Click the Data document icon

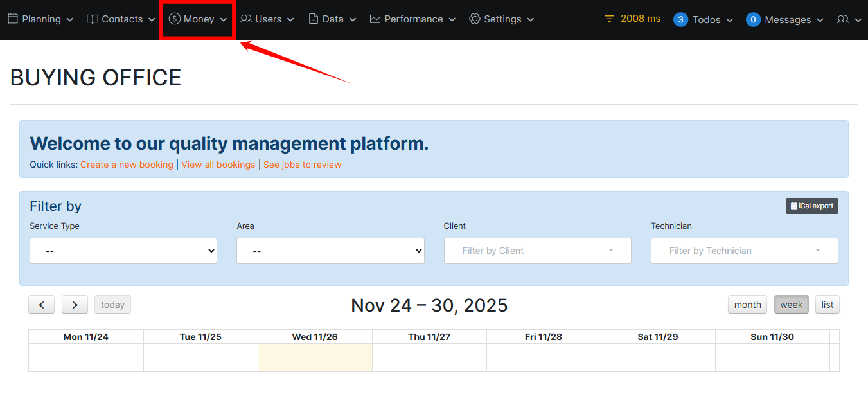tap(314, 19)
